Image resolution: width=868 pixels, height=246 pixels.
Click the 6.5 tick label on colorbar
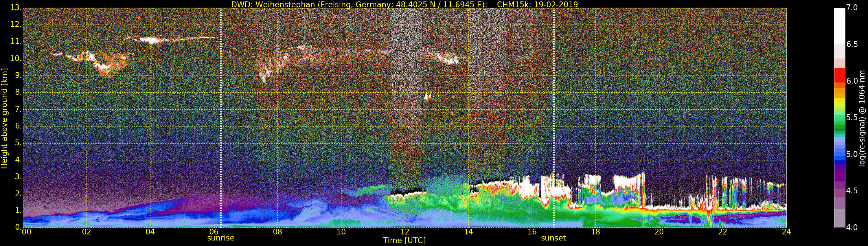pyautogui.click(x=852, y=44)
